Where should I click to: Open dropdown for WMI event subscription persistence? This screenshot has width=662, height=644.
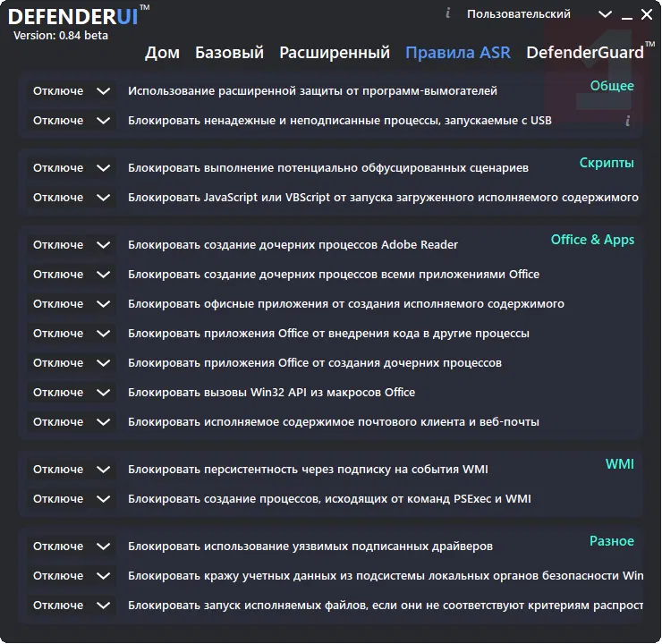(72, 470)
